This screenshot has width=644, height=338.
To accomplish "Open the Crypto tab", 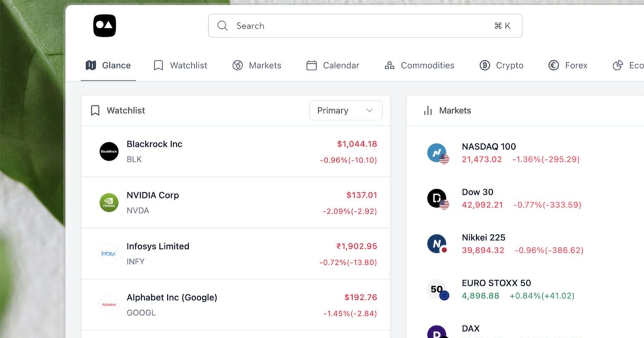I will [x=501, y=65].
